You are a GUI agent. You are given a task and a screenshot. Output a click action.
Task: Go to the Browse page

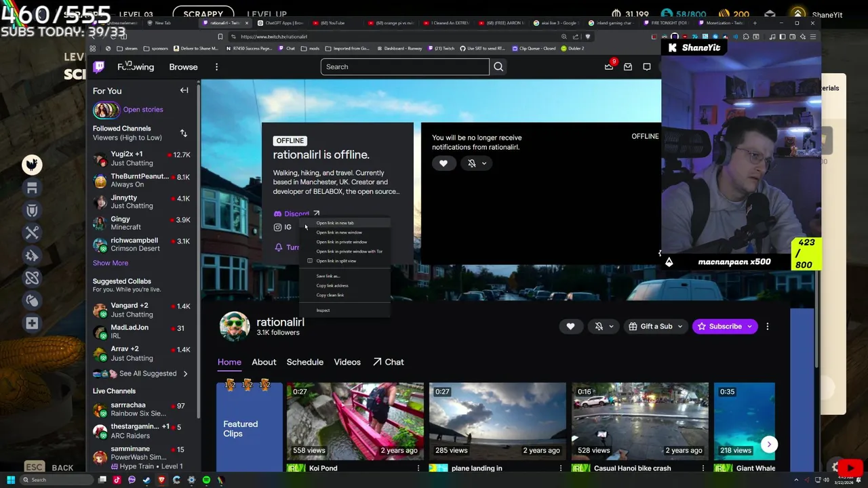click(x=183, y=67)
